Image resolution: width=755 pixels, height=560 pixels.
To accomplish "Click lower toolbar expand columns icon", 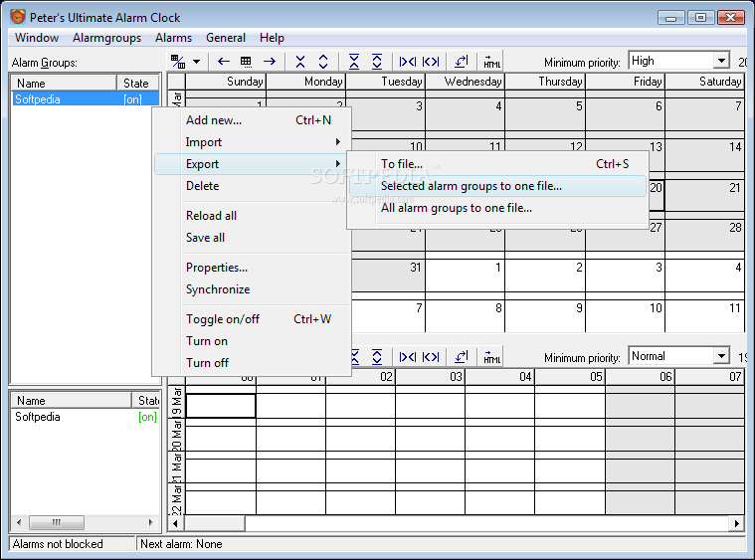I will (x=431, y=357).
